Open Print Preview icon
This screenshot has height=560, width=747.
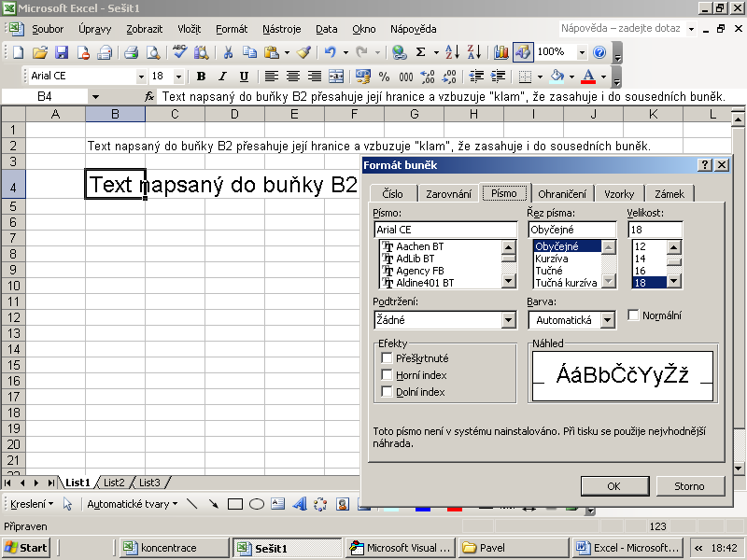tap(153, 52)
